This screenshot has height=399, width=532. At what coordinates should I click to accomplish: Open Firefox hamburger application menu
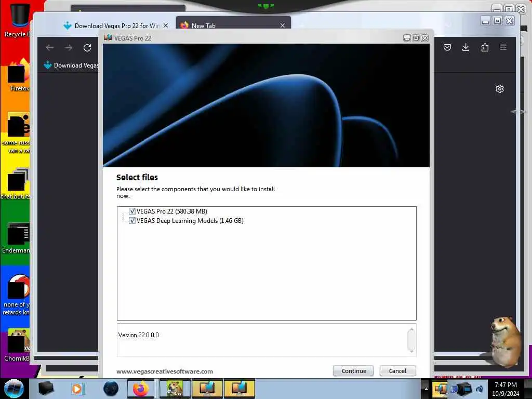[x=503, y=47]
